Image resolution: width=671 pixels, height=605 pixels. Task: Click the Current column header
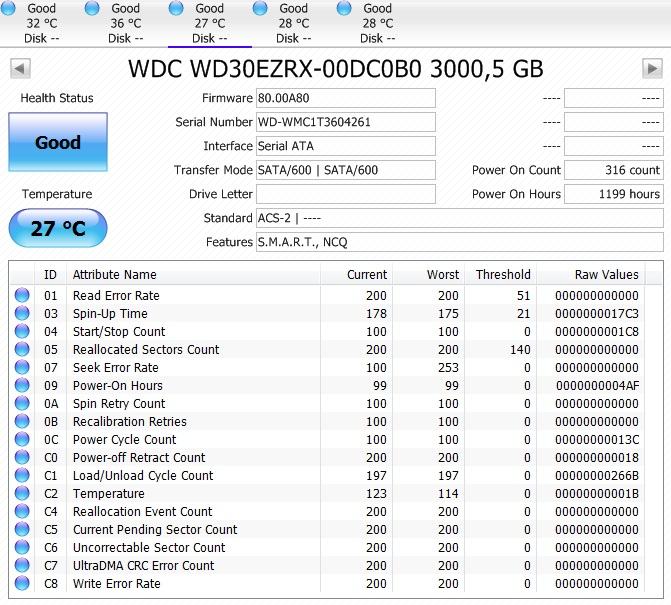pos(356,275)
